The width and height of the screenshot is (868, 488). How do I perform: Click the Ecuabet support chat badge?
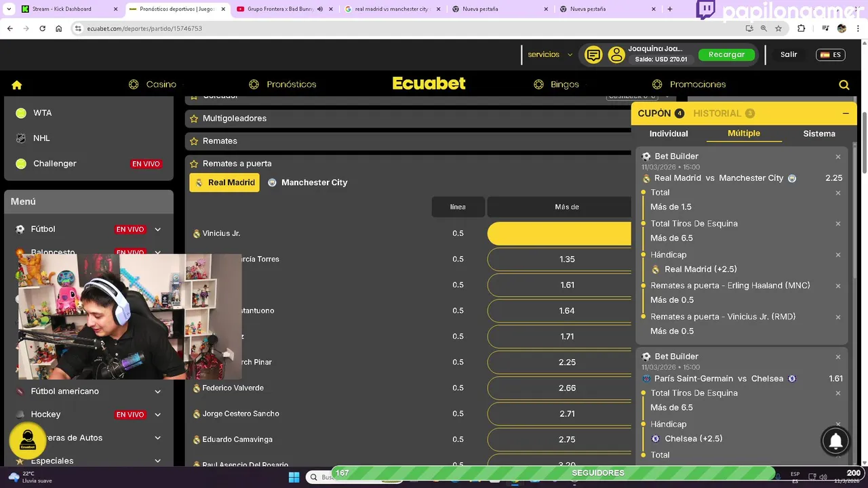pos(28,440)
